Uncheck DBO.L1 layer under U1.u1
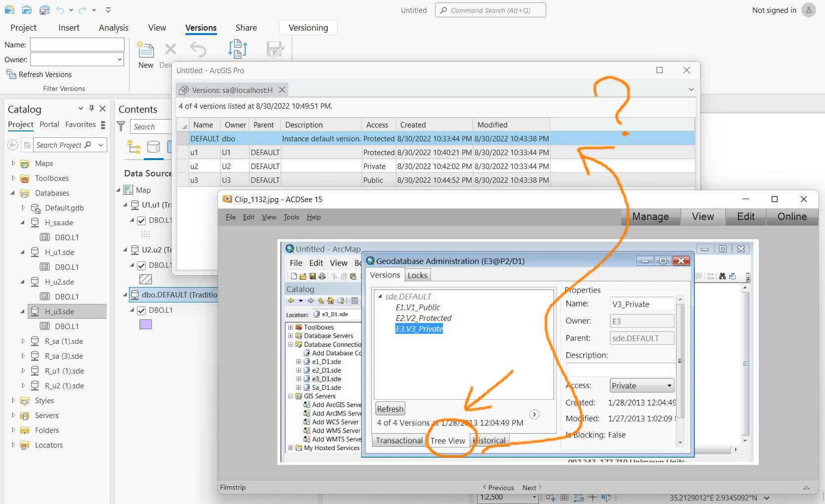 (x=141, y=220)
